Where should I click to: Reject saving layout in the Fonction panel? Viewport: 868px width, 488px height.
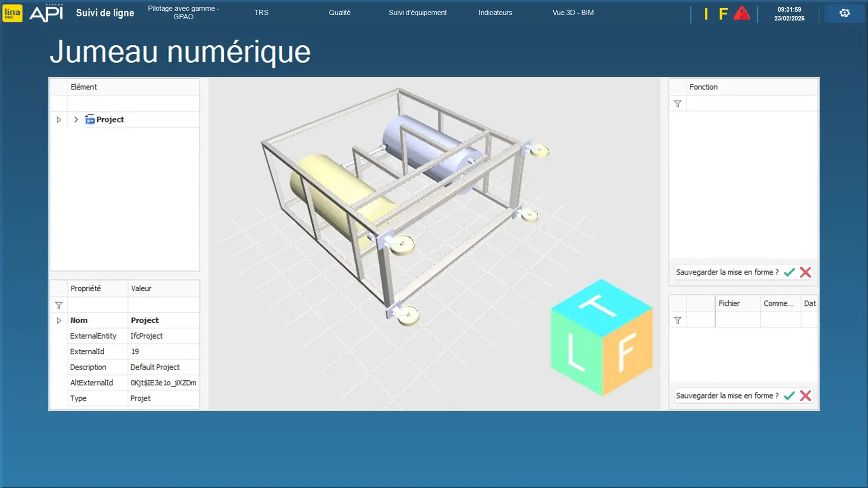pos(805,272)
